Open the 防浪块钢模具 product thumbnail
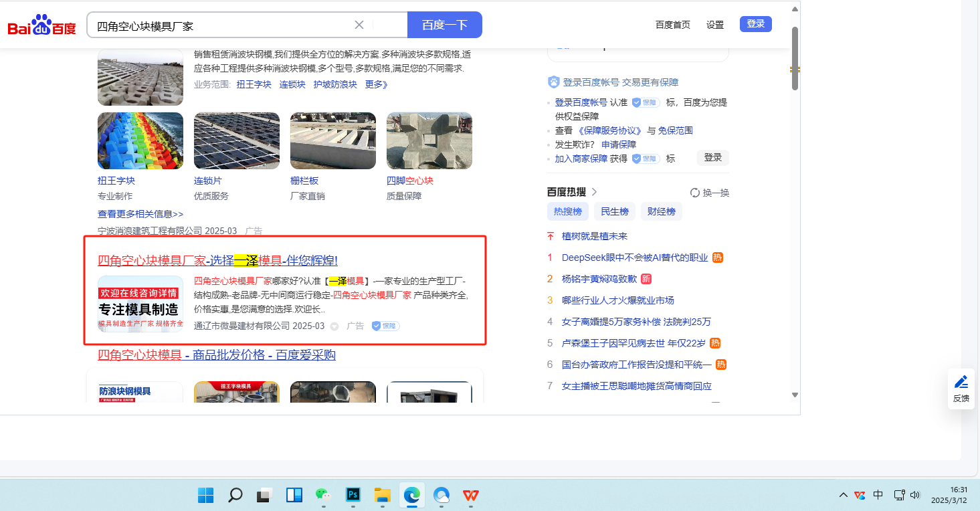Viewport: 980px width, 511px height. point(140,392)
